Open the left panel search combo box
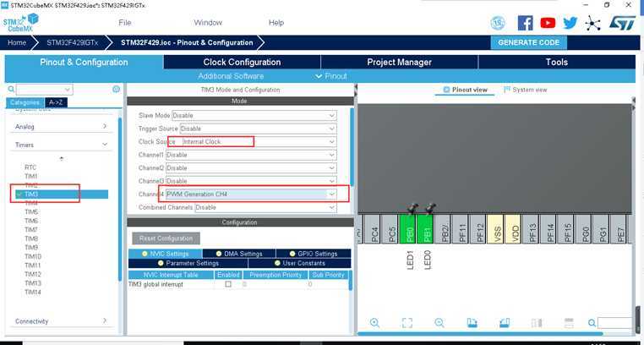644x345 pixels. [x=44, y=90]
